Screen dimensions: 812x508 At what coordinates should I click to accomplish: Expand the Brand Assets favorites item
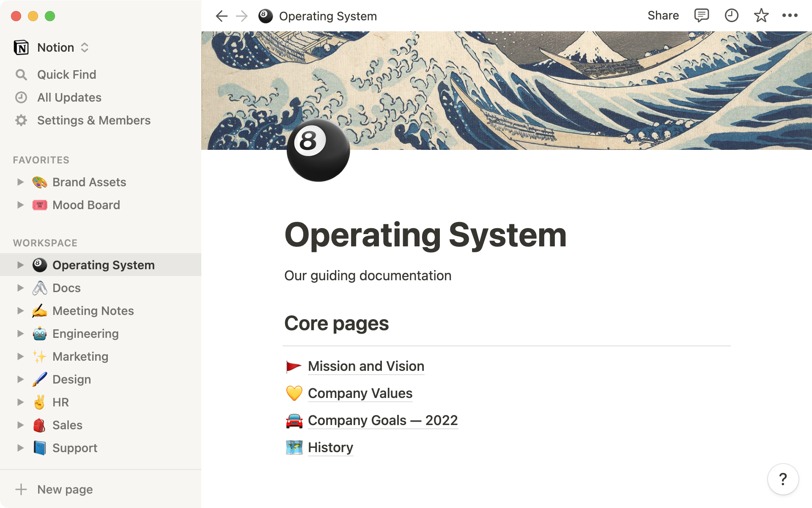(19, 182)
